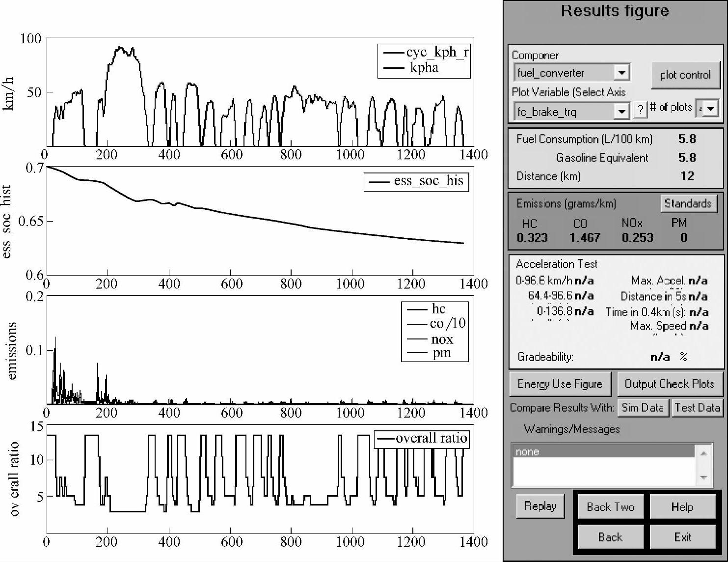
Task: Click the co/10 legend entry
Action: (436, 323)
